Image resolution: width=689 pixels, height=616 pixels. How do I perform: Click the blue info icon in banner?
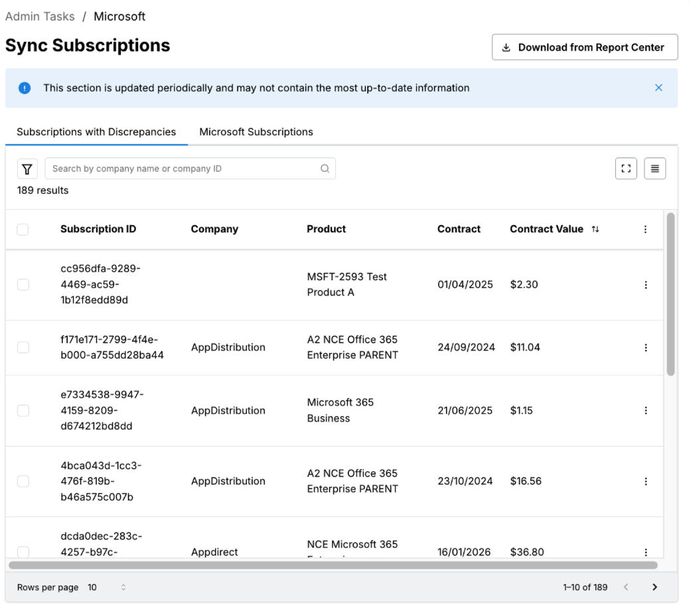click(25, 88)
